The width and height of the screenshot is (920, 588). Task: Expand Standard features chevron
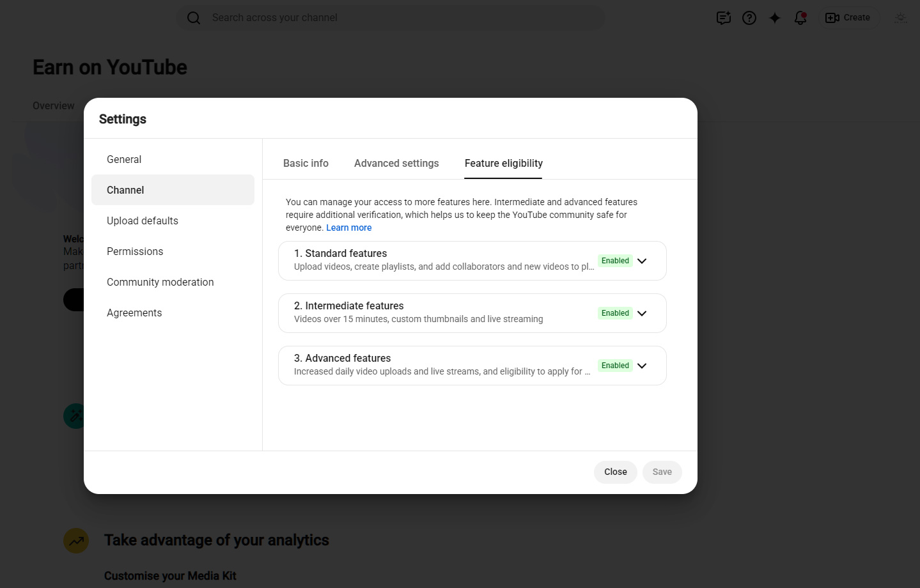pyautogui.click(x=642, y=261)
